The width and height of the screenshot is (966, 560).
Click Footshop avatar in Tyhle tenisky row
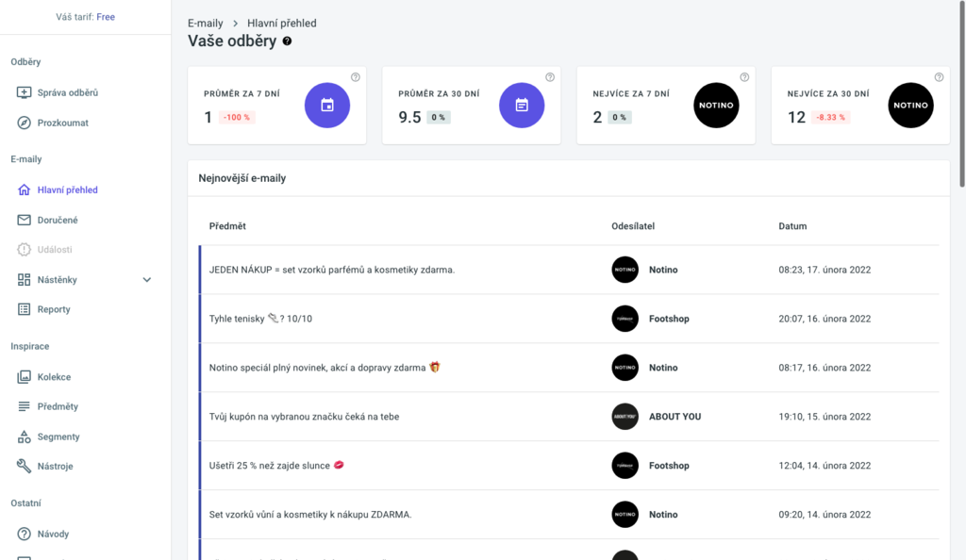pos(625,319)
